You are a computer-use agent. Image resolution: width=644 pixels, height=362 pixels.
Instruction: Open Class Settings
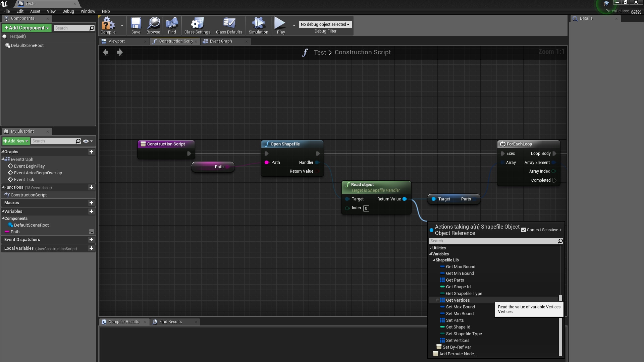tap(197, 25)
